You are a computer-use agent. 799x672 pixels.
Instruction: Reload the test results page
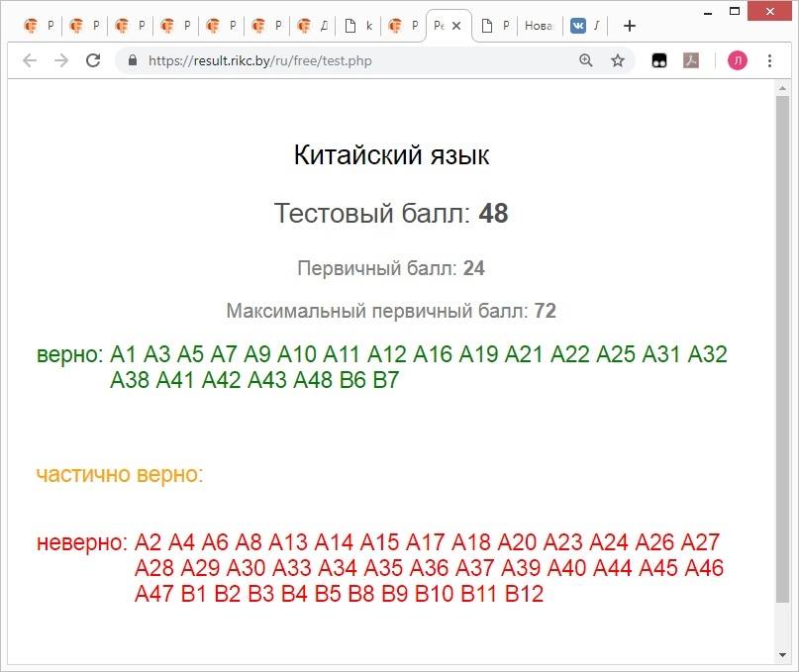93,60
